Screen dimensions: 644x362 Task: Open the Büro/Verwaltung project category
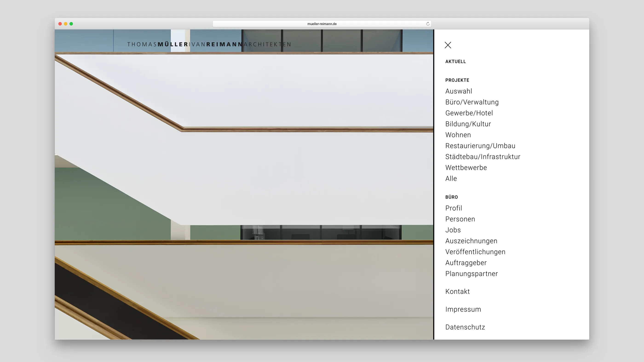pos(472,102)
